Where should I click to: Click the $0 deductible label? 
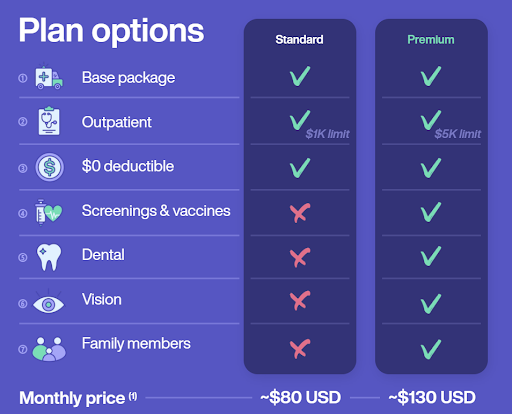[x=128, y=166]
